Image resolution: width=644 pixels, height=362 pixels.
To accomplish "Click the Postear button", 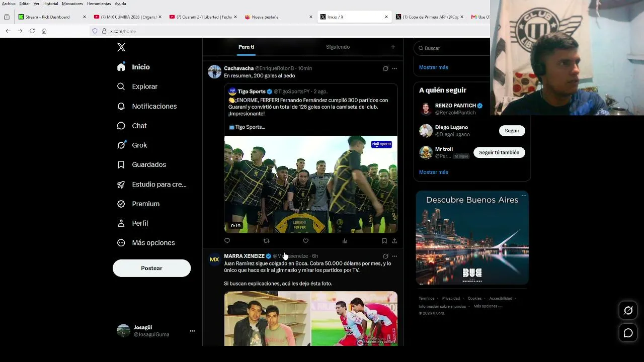I will point(151,268).
